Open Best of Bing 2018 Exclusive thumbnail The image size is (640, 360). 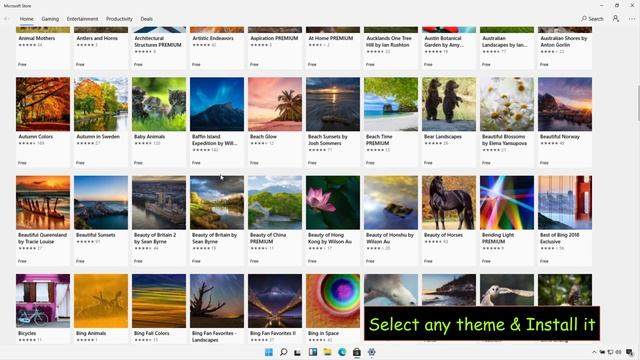click(x=564, y=202)
